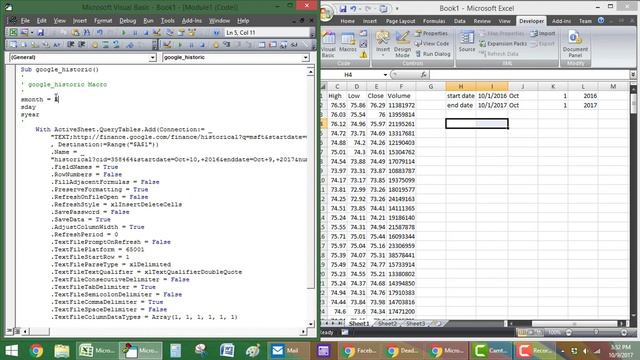The width and height of the screenshot is (640, 360).
Task: Open Macros list from Excel Developer ribbon
Action: [348, 42]
